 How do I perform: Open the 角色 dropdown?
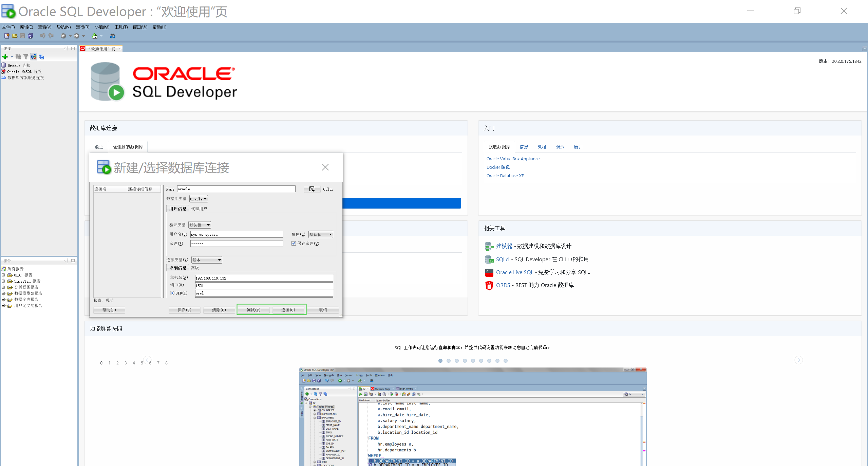coord(321,234)
